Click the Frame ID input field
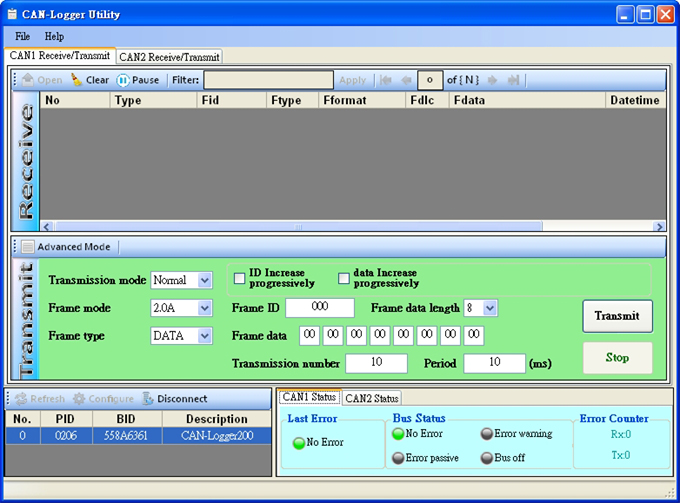Viewport: 680px width, 503px height. [x=320, y=308]
